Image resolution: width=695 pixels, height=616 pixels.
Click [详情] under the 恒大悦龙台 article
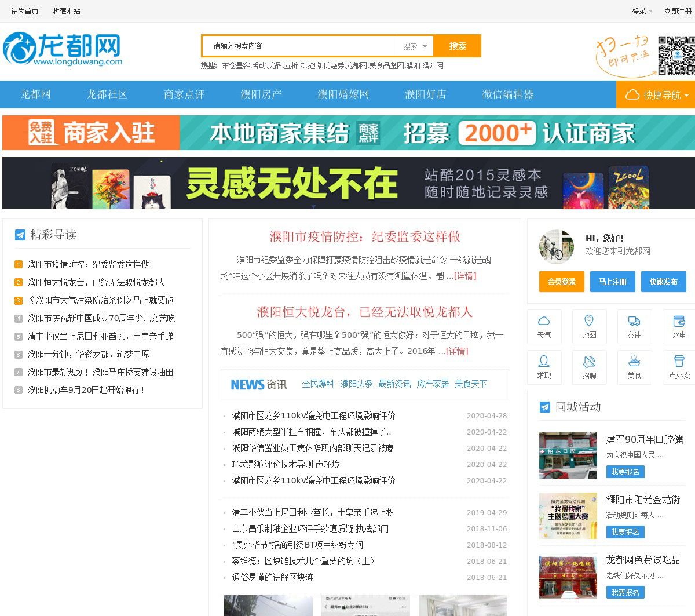[457, 351]
